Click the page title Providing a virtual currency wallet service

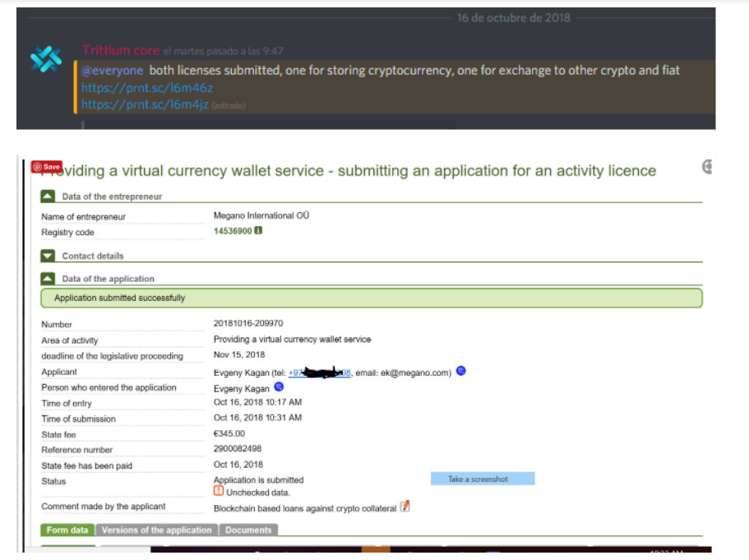(x=349, y=170)
